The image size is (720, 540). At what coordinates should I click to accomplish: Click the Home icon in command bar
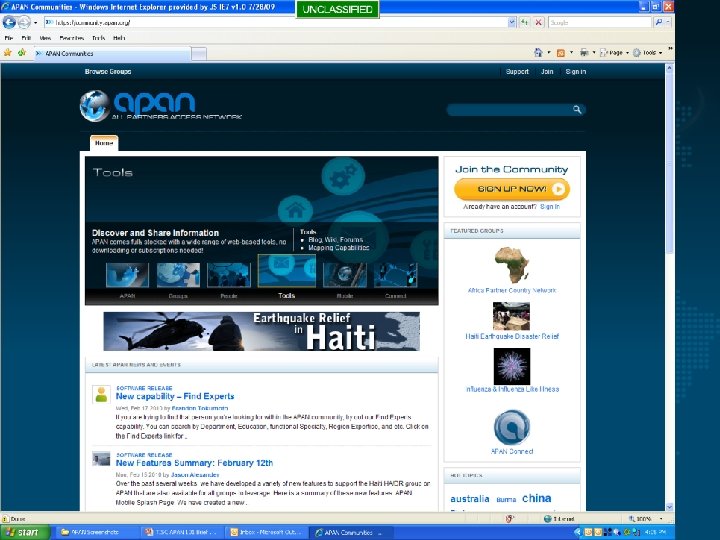coord(538,53)
